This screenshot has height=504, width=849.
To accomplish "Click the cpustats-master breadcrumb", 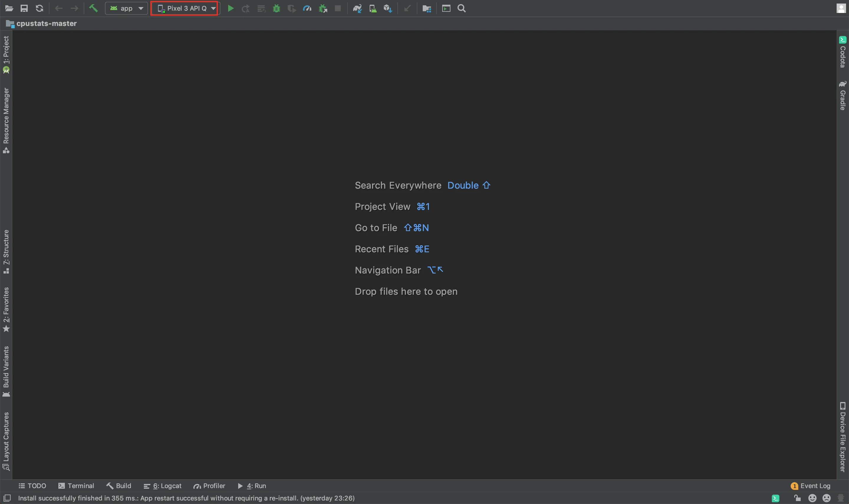I will [x=46, y=24].
